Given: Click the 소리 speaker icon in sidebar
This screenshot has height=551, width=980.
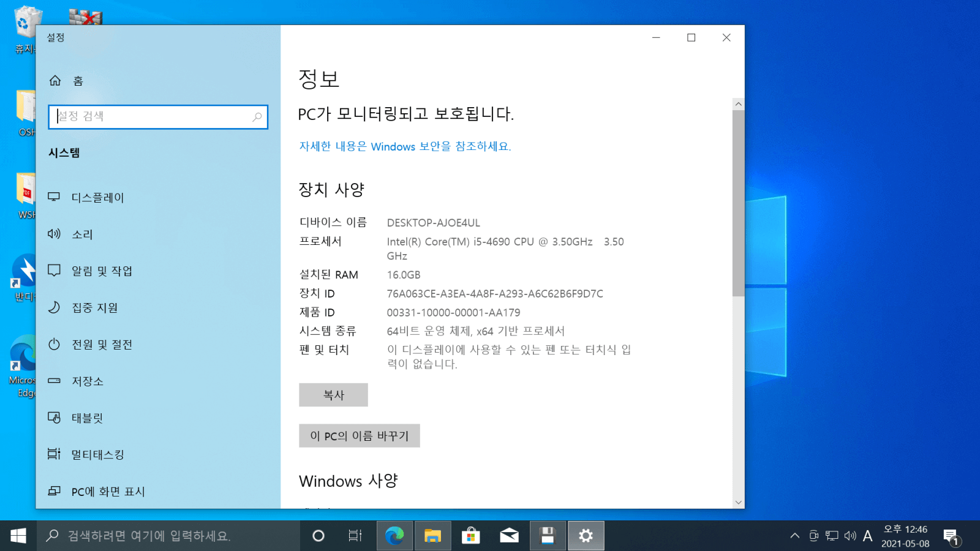Looking at the screenshot, I should [54, 234].
